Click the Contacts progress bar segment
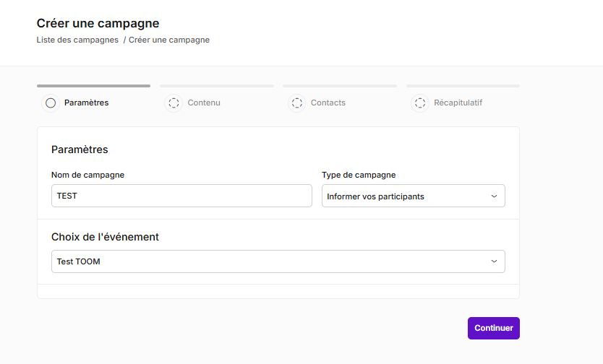603x364 pixels. pos(340,86)
